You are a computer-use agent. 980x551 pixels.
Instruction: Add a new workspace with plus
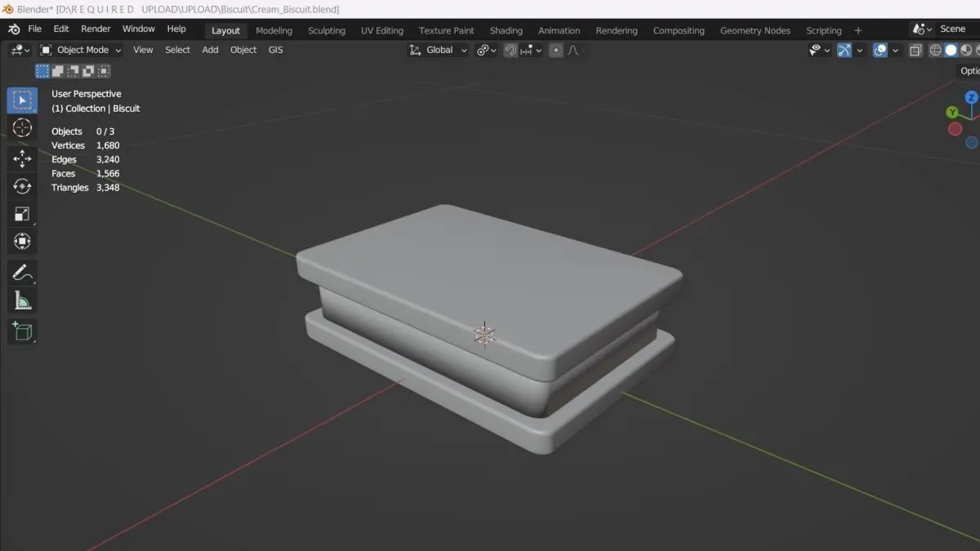click(x=858, y=30)
